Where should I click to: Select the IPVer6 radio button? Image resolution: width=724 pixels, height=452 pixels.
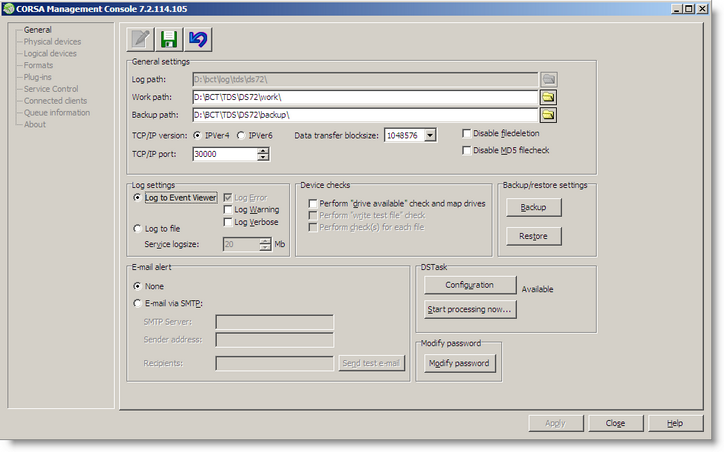241,135
